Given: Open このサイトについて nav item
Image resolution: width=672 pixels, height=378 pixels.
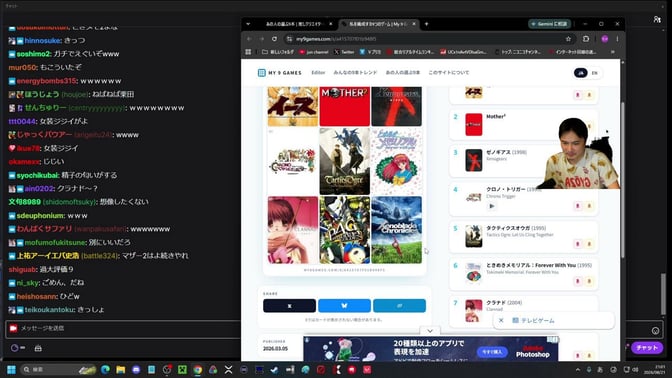Looking at the screenshot, I should [x=449, y=72].
